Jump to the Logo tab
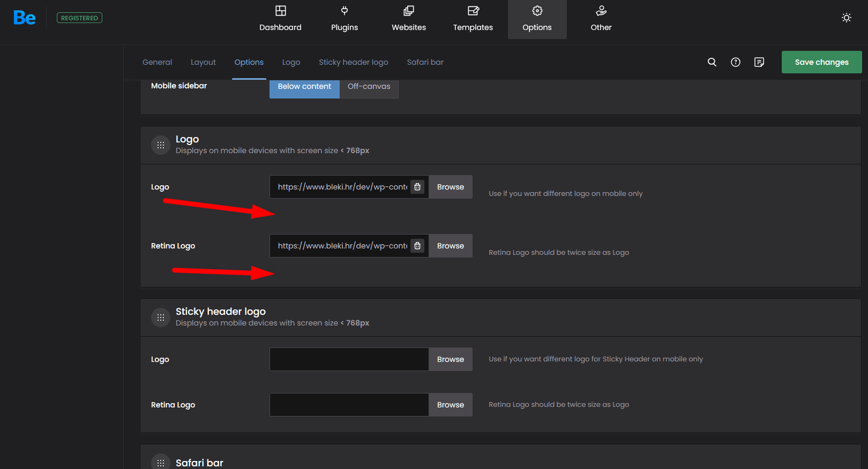The height and width of the screenshot is (469, 868). 291,62
